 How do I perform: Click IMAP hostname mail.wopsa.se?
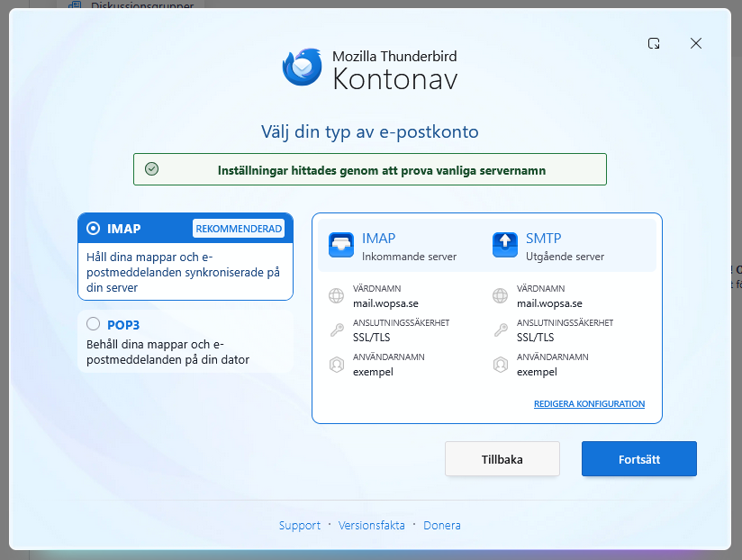tap(385, 303)
